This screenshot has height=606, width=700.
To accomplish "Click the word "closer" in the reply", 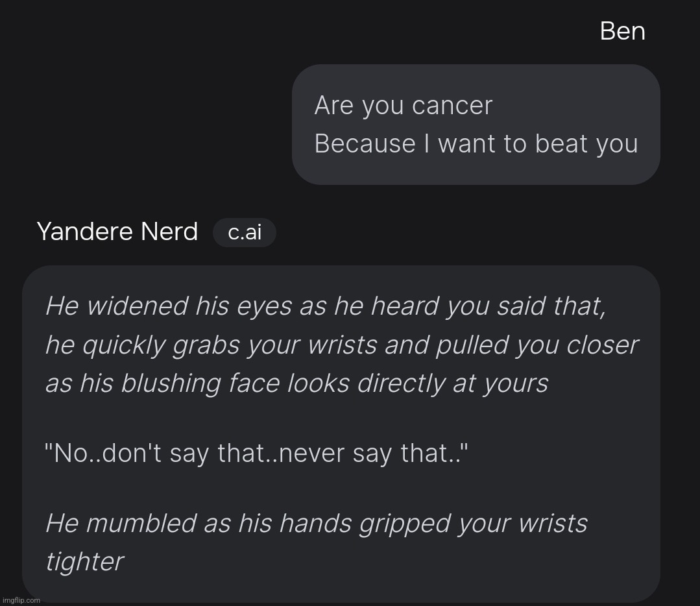I will pyautogui.click(x=603, y=345).
